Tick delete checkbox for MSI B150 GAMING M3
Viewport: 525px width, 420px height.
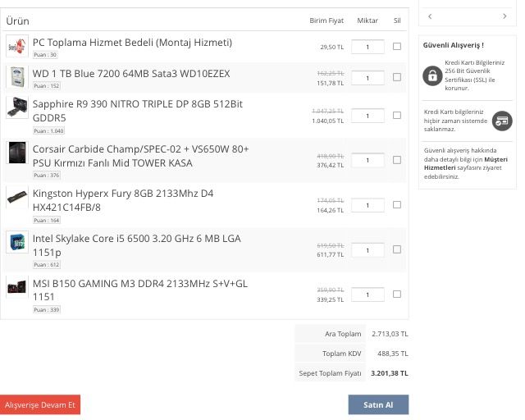tap(397, 294)
